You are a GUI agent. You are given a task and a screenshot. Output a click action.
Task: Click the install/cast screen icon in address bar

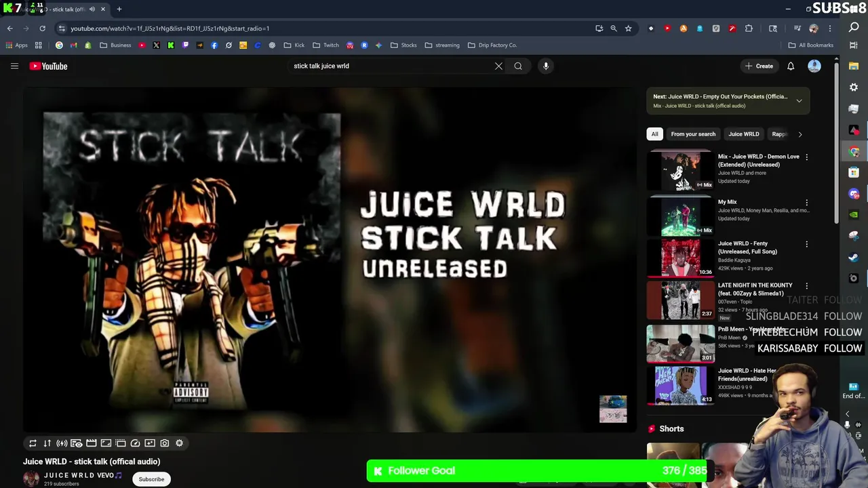click(599, 28)
